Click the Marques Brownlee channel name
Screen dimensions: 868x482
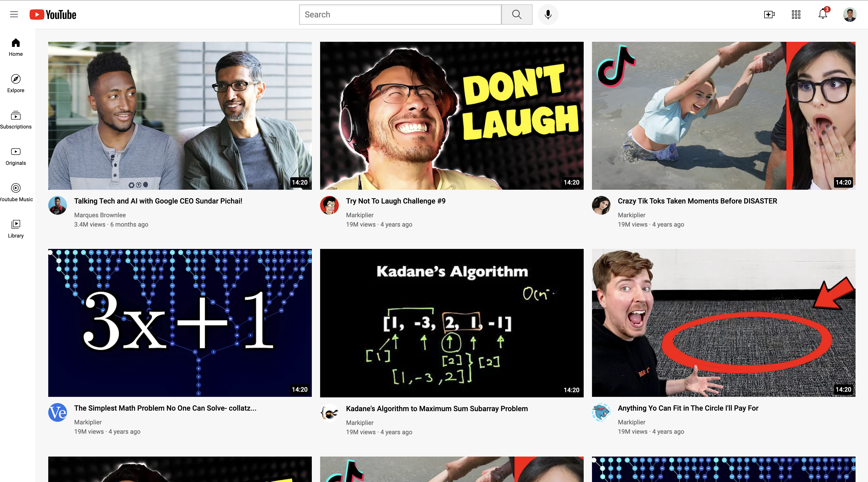tap(100, 215)
